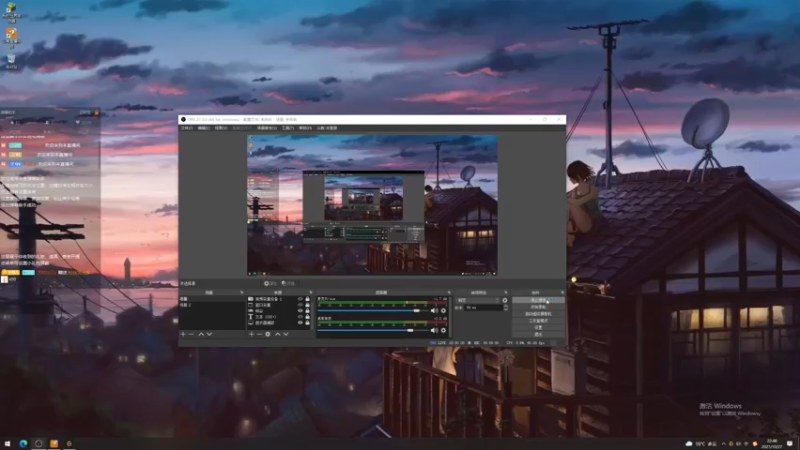Open Settings from the Controls panel

click(x=538, y=327)
